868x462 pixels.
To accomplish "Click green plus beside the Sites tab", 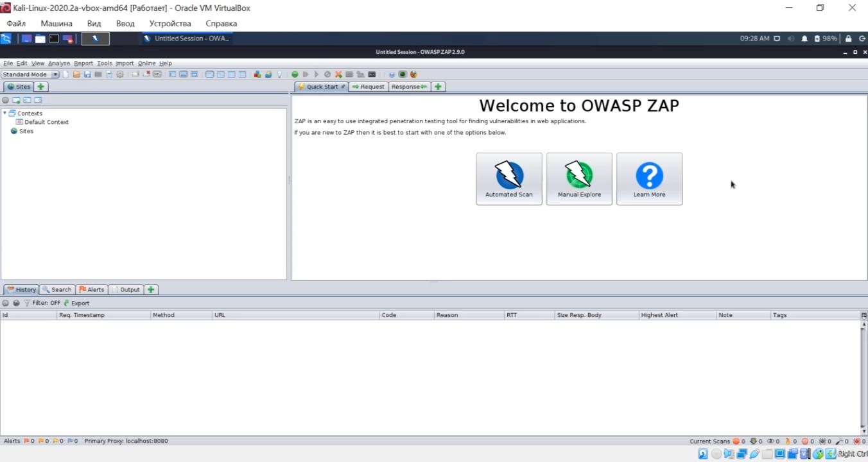I will [40, 87].
